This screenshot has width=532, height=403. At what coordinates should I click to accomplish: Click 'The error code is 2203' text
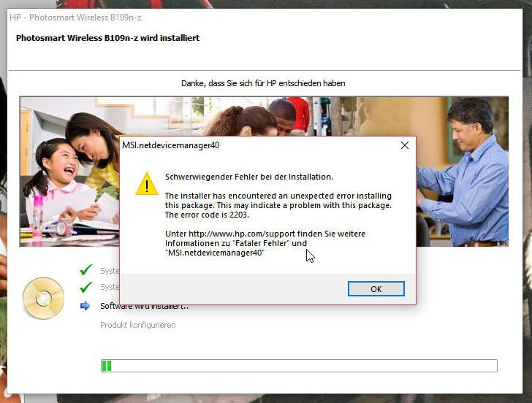[207, 215]
